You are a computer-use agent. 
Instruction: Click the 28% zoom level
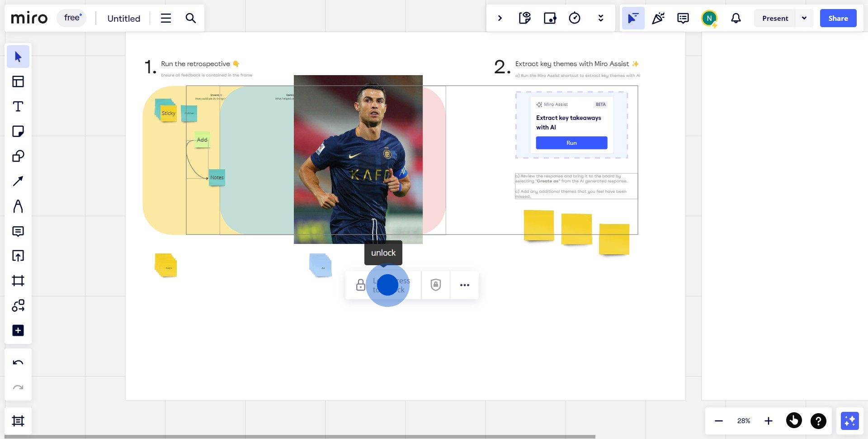[x=744, y=421]
